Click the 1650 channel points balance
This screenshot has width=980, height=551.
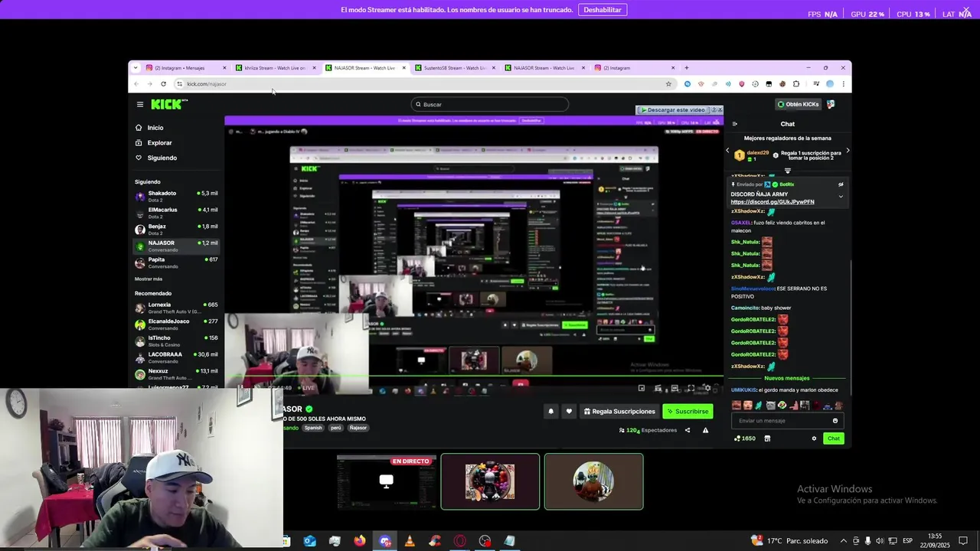coord(745,439)
